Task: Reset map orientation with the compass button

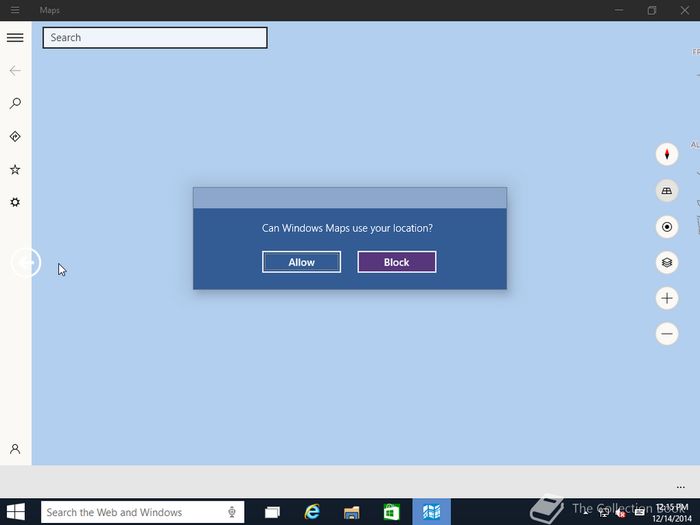Action: pos(667,154)
